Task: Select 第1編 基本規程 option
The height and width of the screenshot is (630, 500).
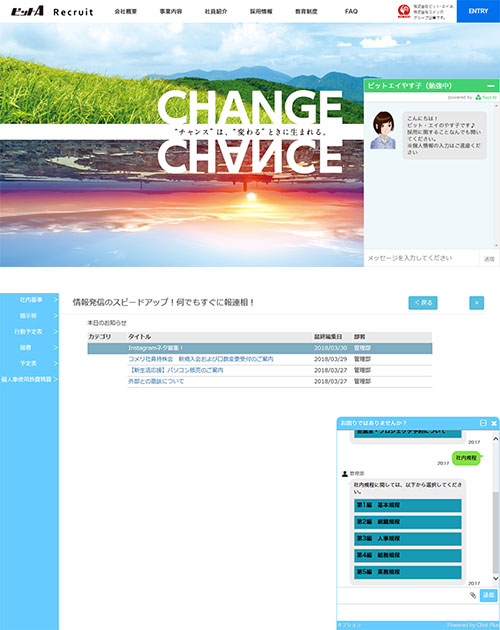Action: (x=408, y=505)
